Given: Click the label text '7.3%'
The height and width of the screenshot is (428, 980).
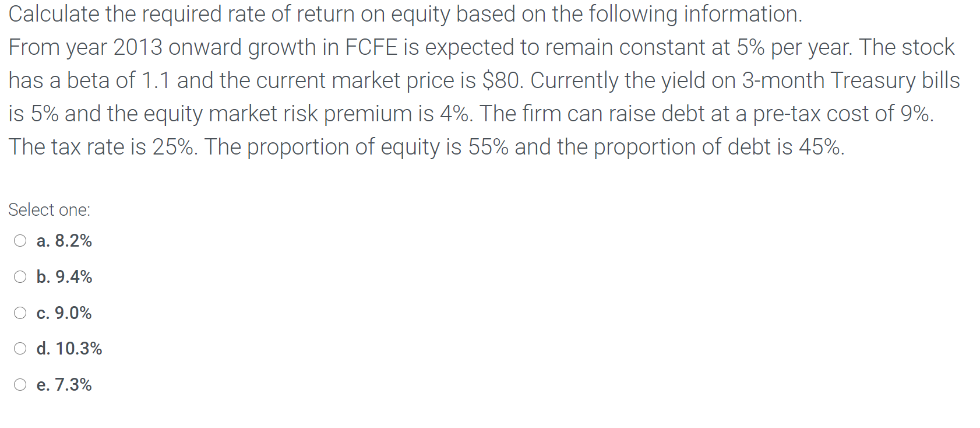Looking at the screenshot, I should (x=73, y=384).
